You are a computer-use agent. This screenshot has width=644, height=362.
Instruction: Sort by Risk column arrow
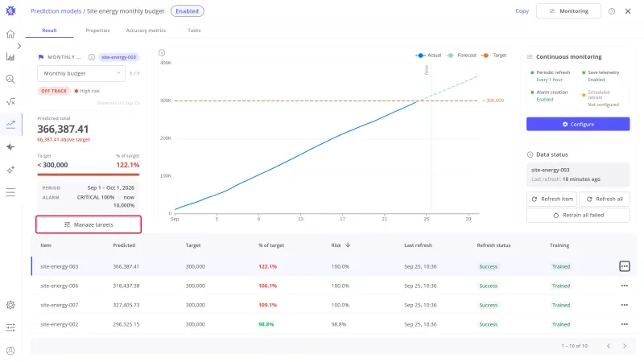click(348, 245)
